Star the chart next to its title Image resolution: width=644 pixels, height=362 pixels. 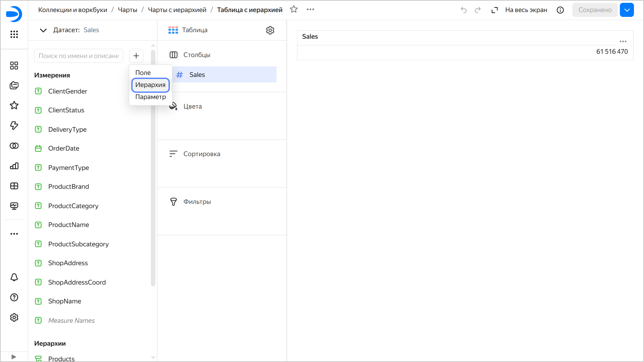(x=294, y=9)
